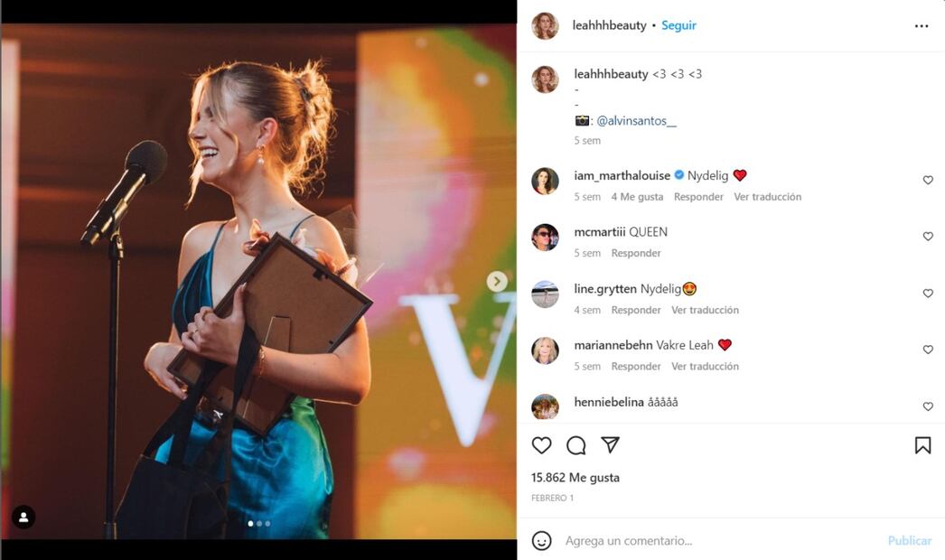Go to next photo with carousel arrow
The width and height of the screenshot is (945, 560).
(497, 282)
